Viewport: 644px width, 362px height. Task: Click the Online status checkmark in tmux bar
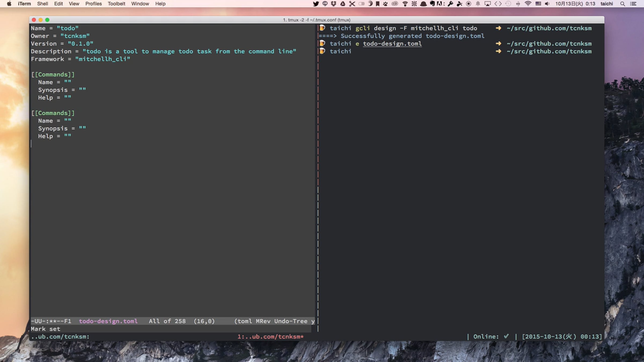click(x=506, y=336)
